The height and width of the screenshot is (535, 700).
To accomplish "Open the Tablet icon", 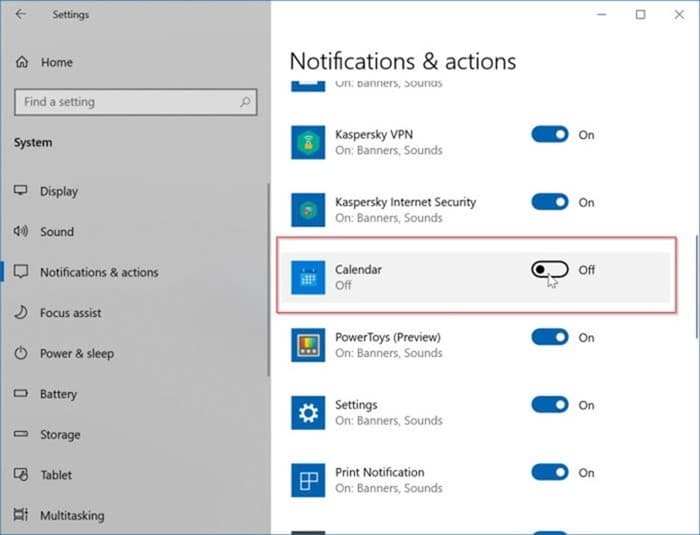I will tap(21, 474).
